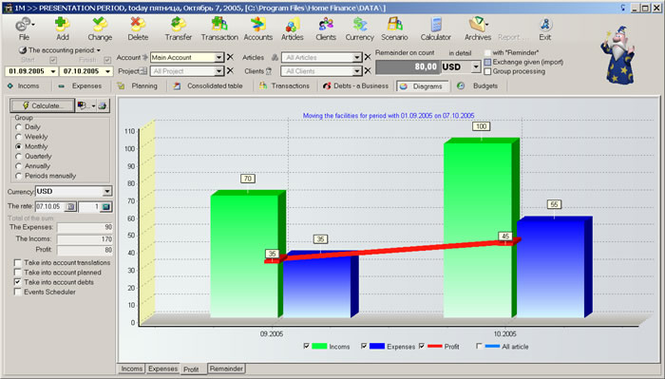Open the Main Account dropdown

pyautogui.click(x=218, y=57)
